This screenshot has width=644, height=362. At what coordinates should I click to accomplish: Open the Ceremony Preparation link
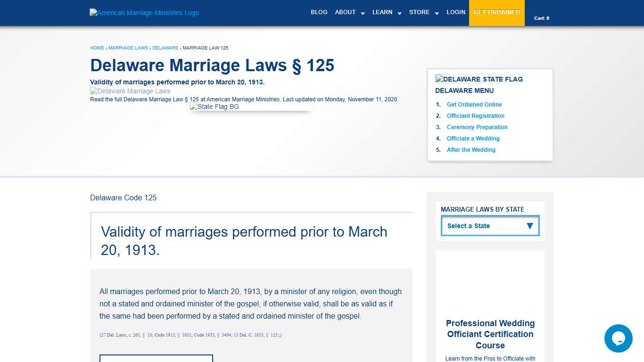pyautogui.click(x=477, y=127)
